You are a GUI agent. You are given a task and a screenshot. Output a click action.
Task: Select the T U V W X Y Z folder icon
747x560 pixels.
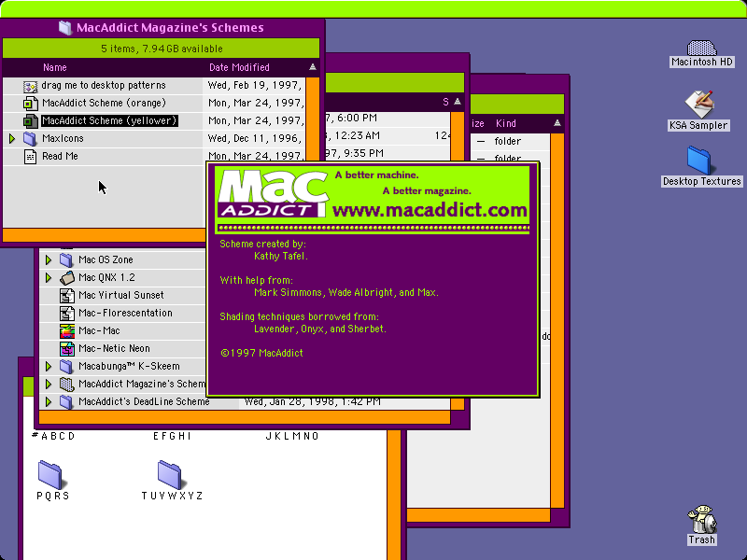pyautogui.click(x=170, y=474)
